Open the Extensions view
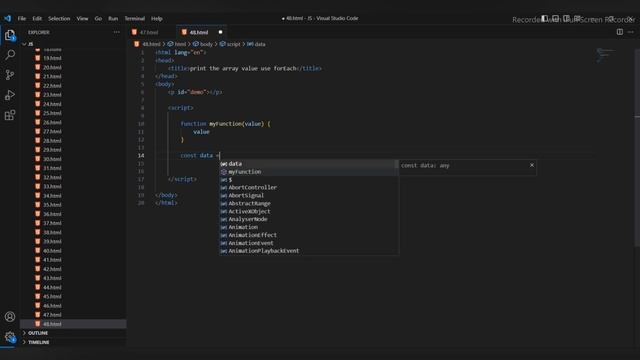Viewport: 640px width, 360px height. point(10,115)
